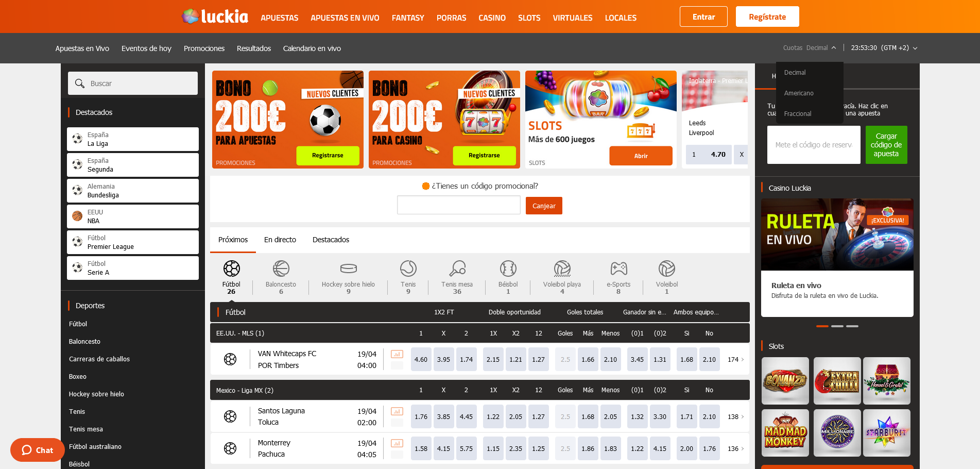Click Registrarse on Bono para casino banner

pos(484,155)
